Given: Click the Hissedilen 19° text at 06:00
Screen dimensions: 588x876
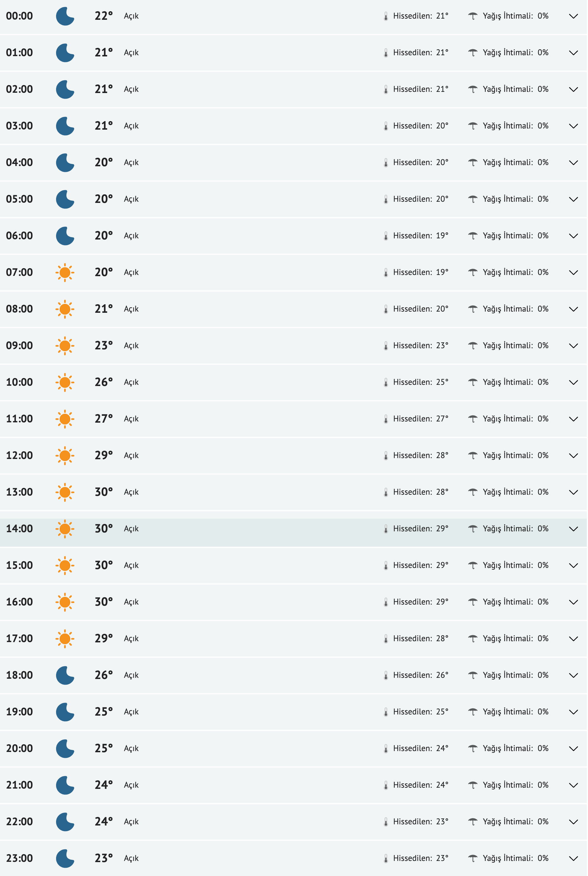Looking at the screenshot, I should [x=421, y=236].
